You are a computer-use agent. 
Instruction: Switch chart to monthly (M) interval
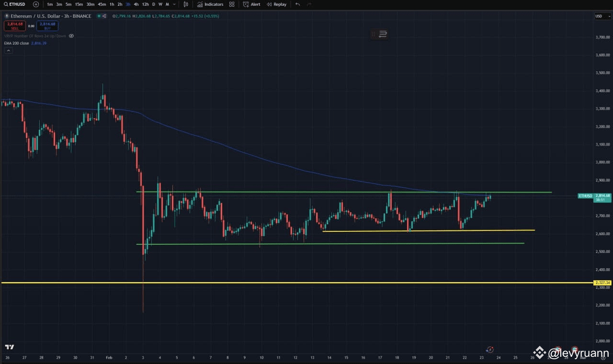tap(167, 4)
